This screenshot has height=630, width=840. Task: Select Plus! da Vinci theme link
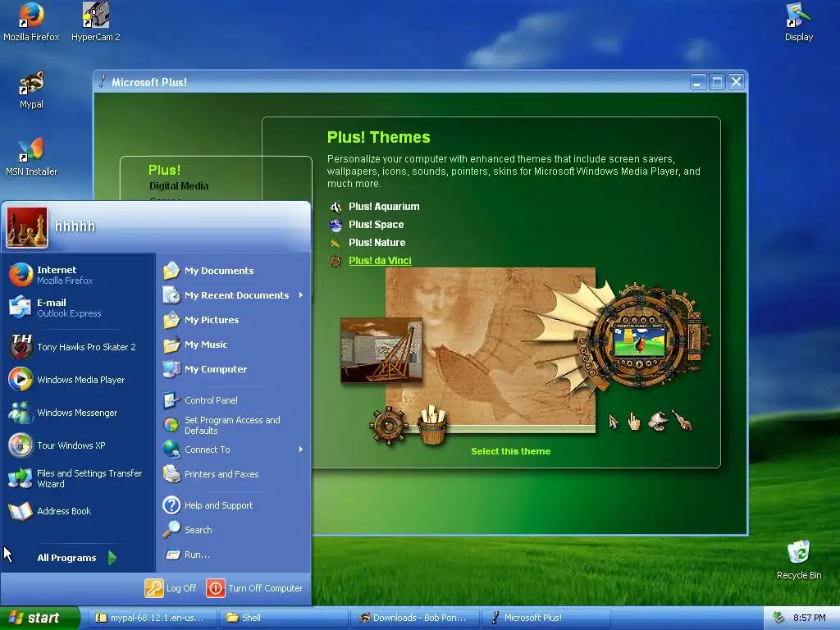pyautogui.click(x=380, y=260)
